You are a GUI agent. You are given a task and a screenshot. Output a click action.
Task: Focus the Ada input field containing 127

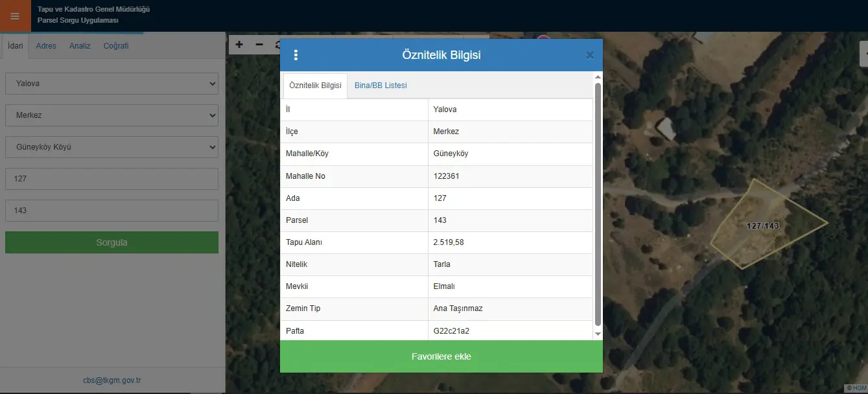111,179
